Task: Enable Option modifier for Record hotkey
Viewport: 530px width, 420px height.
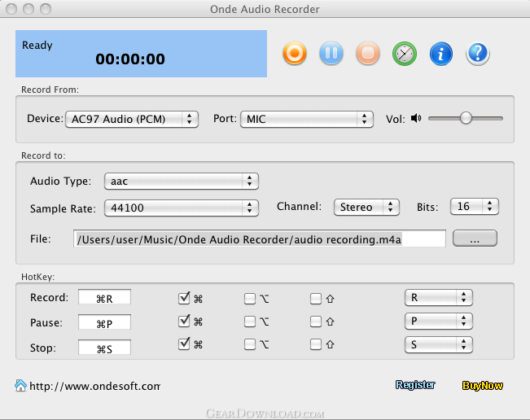Action: [250, 299]
